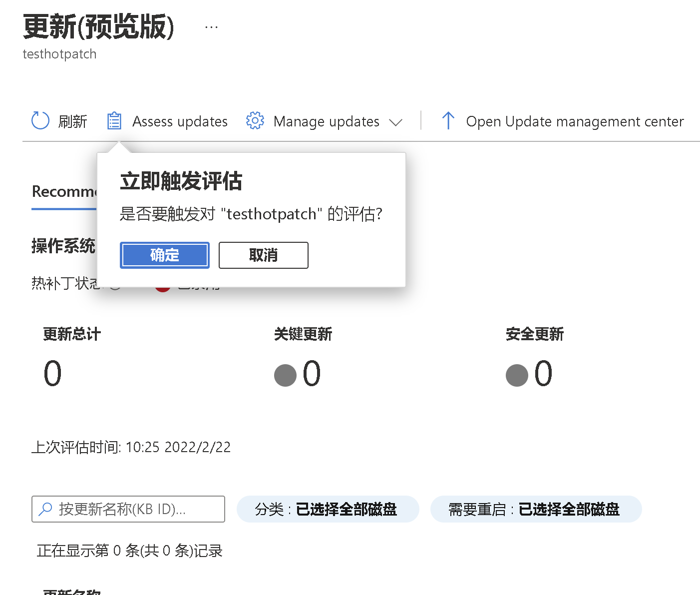700x595 pixels.
Task: Select the Assess updates text
Action: tap(180, 121)
